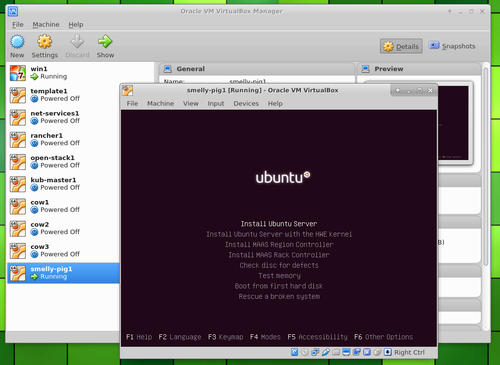Click the green Show arrow icon

click(105, 42)
